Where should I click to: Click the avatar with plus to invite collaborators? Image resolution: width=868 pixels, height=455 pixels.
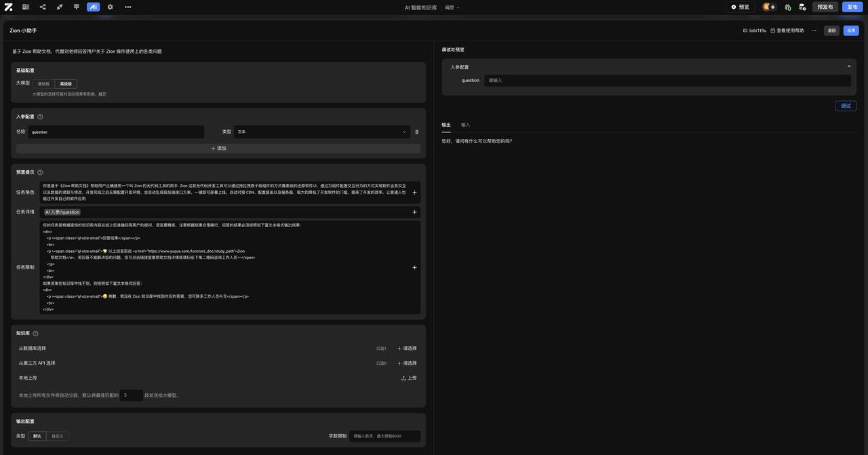(x=770, y=7)
